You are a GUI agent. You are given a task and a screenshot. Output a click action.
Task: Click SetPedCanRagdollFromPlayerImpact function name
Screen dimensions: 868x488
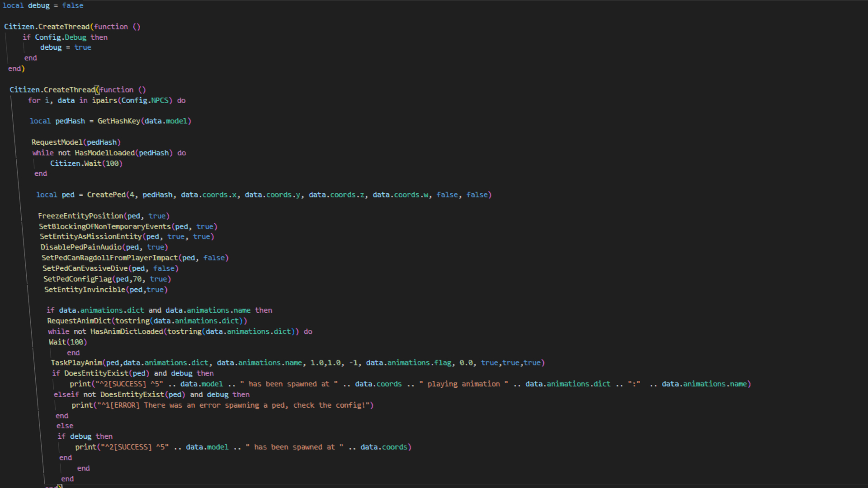click(x=109, y=258)
